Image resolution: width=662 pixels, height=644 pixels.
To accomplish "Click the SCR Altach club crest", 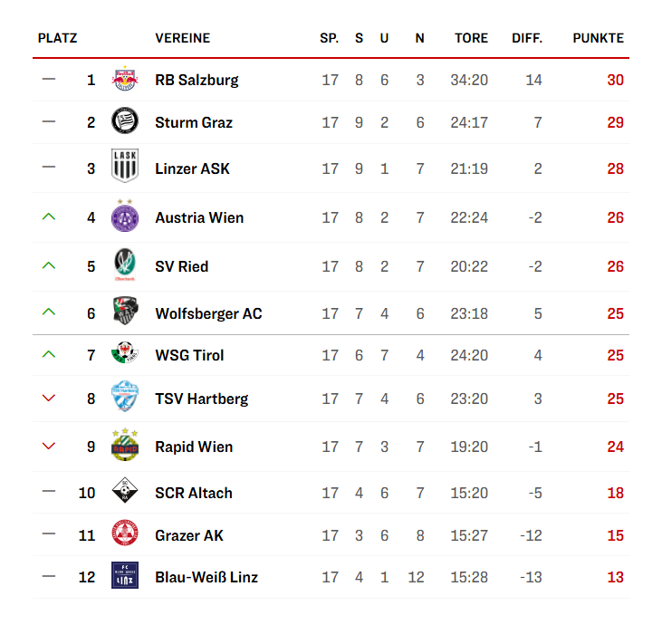I will (x=124, y=492).
